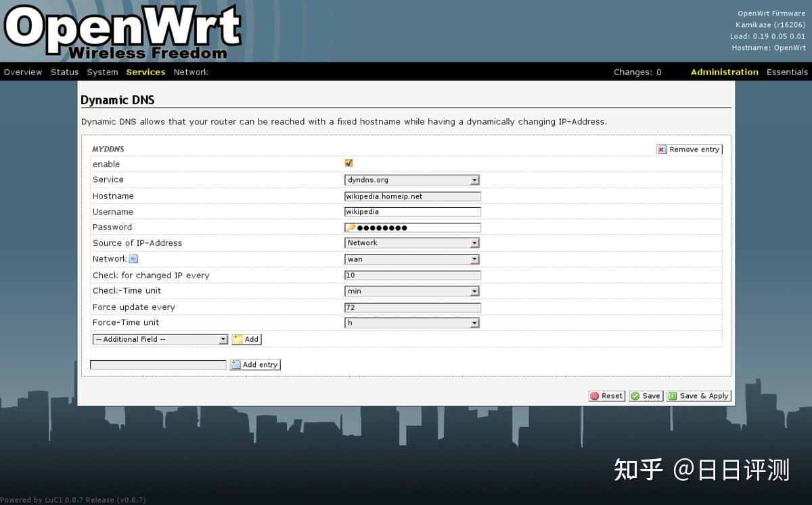Click the yellow Add icon beside Additional Field
This screenshot has width=812, height=505.
(238, 338)
